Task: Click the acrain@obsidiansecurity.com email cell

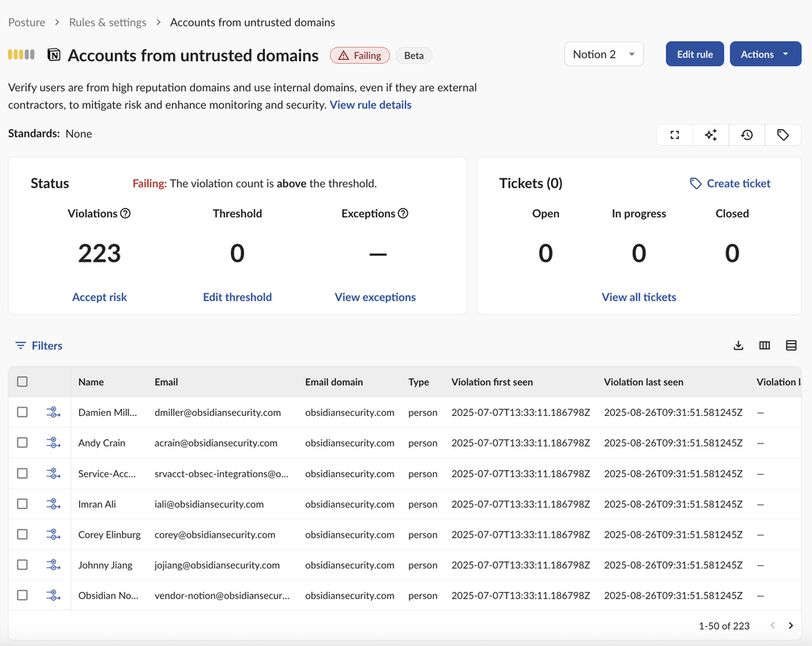Action: 216,443
